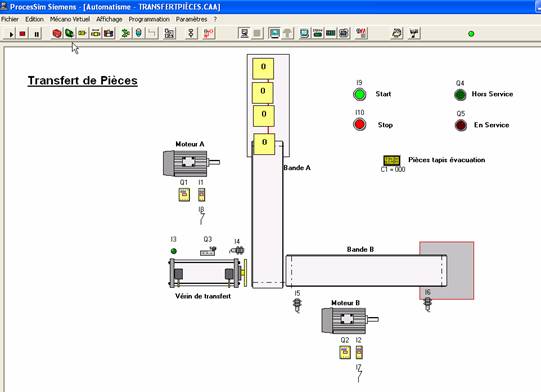Click the Q2 contactor under Moteur B
Screen dimensions: 541x392
345,352
